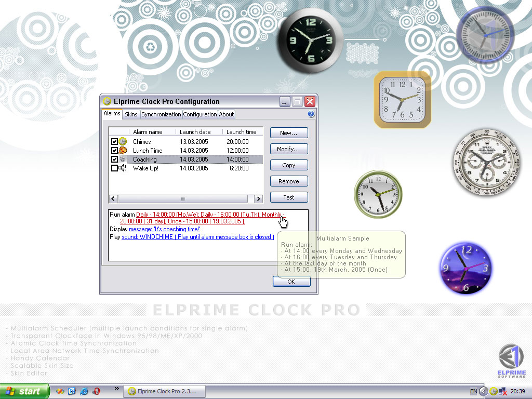Open the About tab
The height and width of the screenshot is (399, 532).
(226, 114)
